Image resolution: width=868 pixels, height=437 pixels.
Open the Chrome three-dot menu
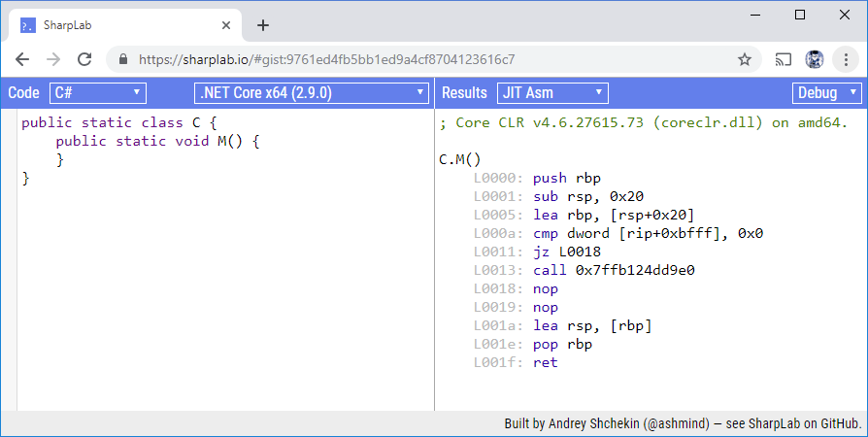(x=846, y=59)
